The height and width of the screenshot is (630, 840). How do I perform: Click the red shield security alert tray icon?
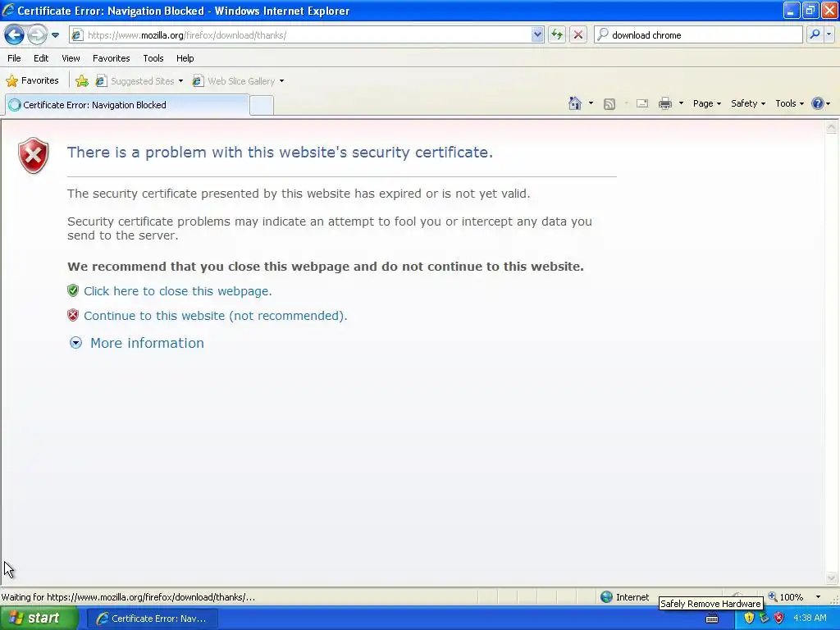click(x=779, y=619)
